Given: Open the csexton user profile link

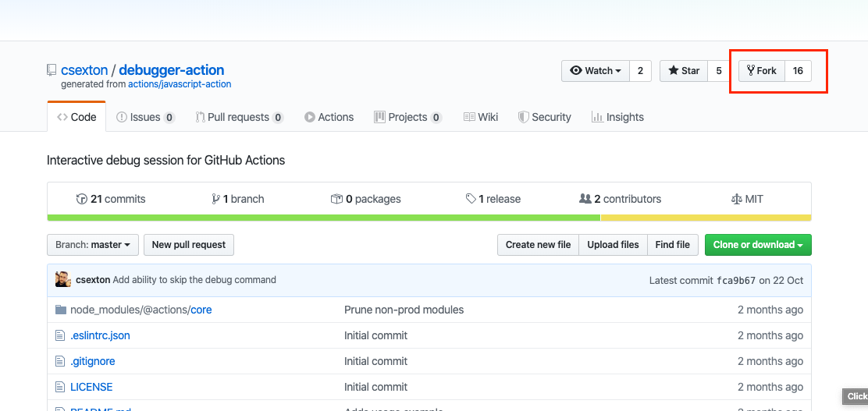Looking at the screenshot, I should click(84, 70).
